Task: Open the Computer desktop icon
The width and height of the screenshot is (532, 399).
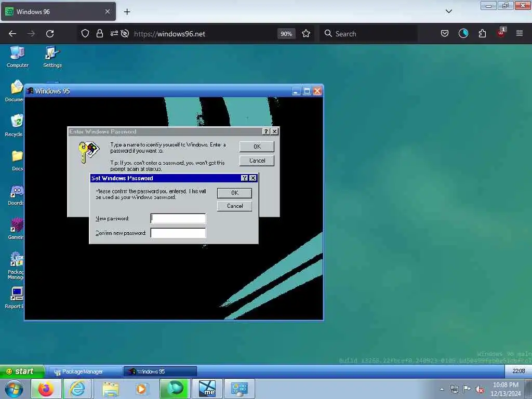Action: (x=17, y=57)
